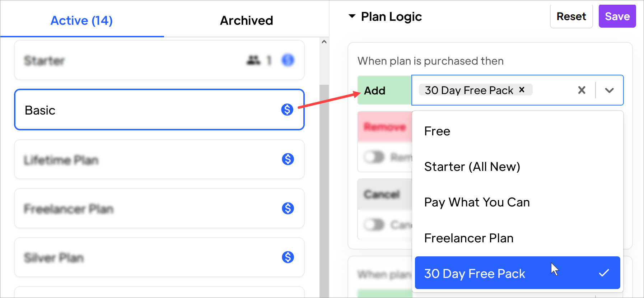This screenshot has width=644, height=298.
Task: Switch to the Active plans tab
Action: click(x=81, y=20)
